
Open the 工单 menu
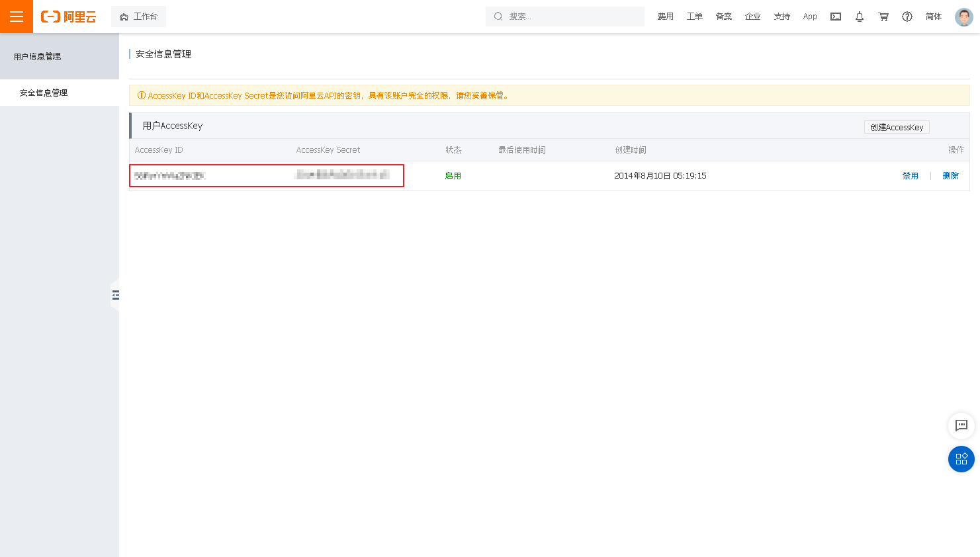694,17
